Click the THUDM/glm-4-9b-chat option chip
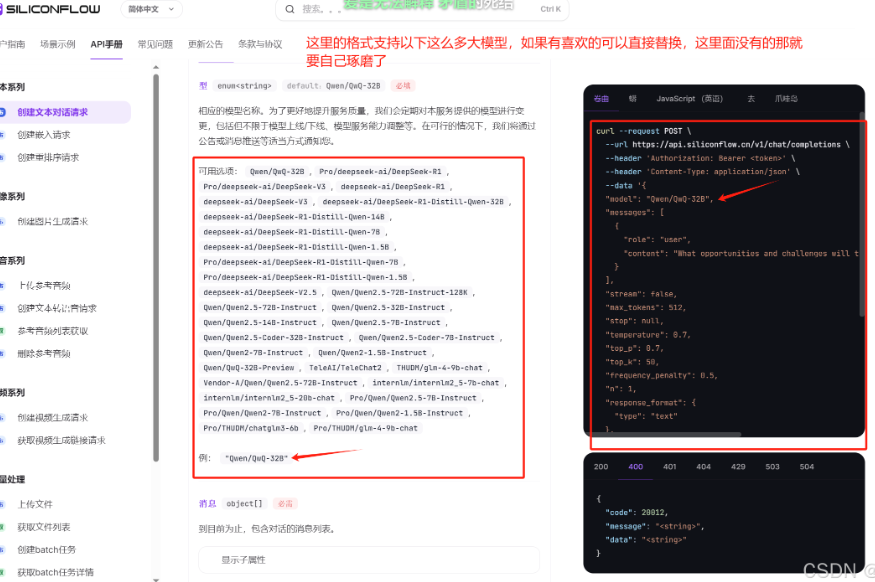The height and width of the screenshot is (582, 875). [x=439, y=368]
